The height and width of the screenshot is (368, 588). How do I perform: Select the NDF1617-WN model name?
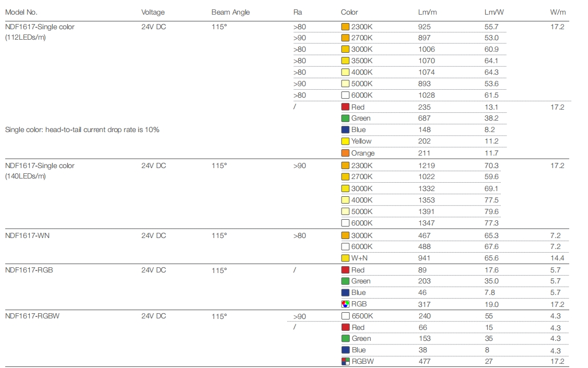pyautogui.click(x=28, y=236)
